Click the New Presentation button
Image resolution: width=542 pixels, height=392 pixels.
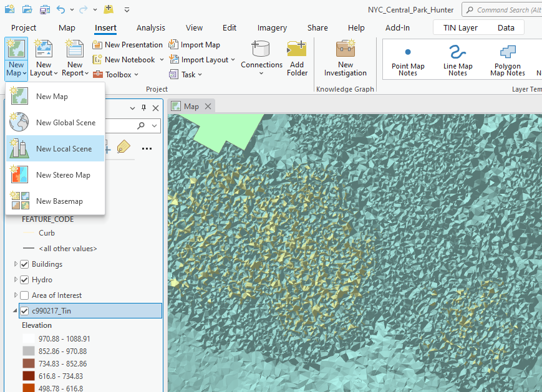[x=127, y=45]
